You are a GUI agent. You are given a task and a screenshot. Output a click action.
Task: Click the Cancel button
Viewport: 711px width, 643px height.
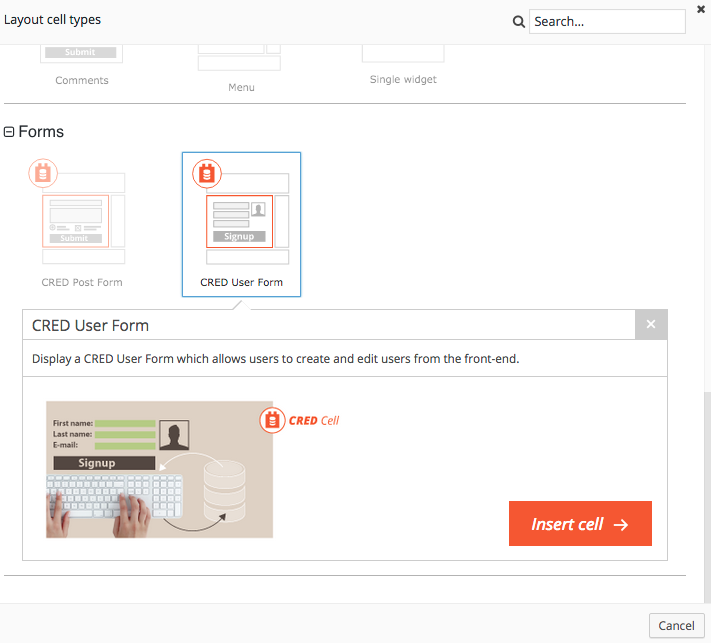(x=676, y=625)
